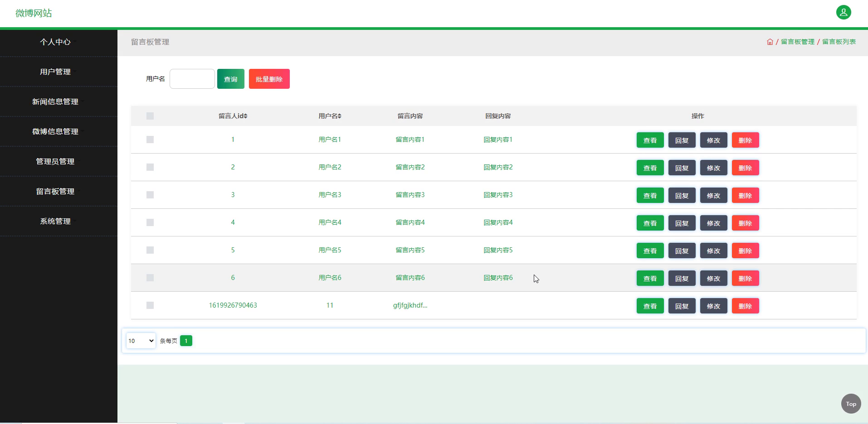Click 回复 for 用户名2 row

click(682, 168)
